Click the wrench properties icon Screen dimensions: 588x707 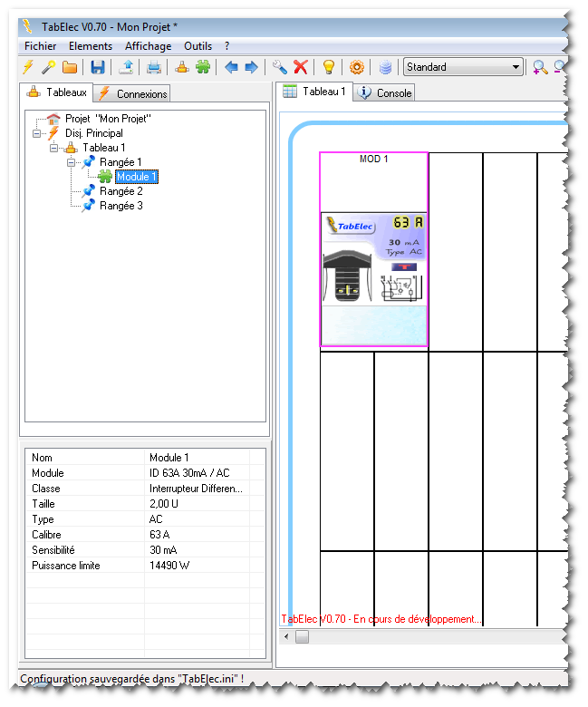(280, 67)
